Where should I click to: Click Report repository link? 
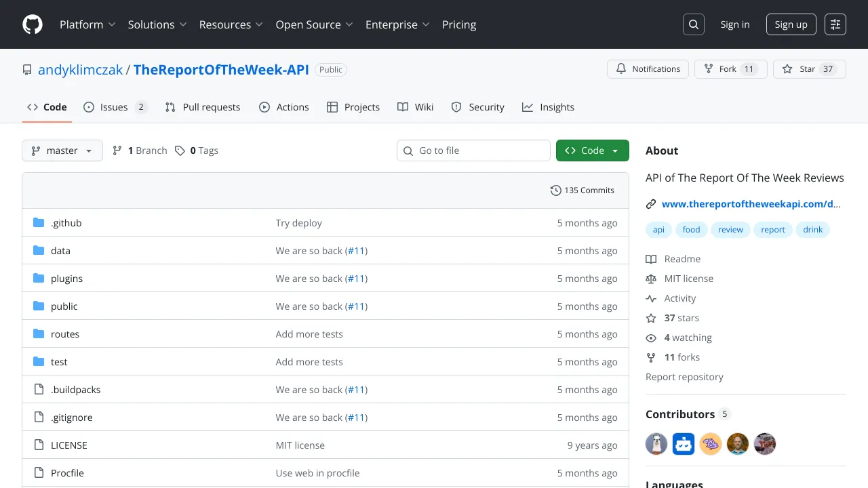(x=684, y=377)
